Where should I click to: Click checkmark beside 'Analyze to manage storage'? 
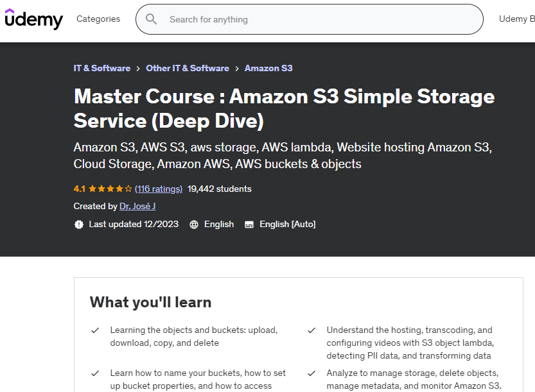(311, 373)
